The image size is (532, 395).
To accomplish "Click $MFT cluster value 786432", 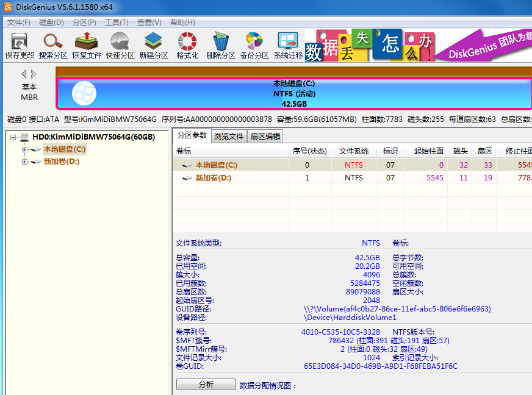I will [341, 340].
